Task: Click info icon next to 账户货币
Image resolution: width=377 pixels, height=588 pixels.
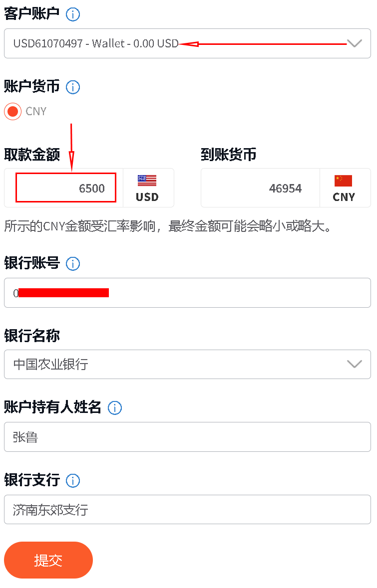Action: point(73,87)
